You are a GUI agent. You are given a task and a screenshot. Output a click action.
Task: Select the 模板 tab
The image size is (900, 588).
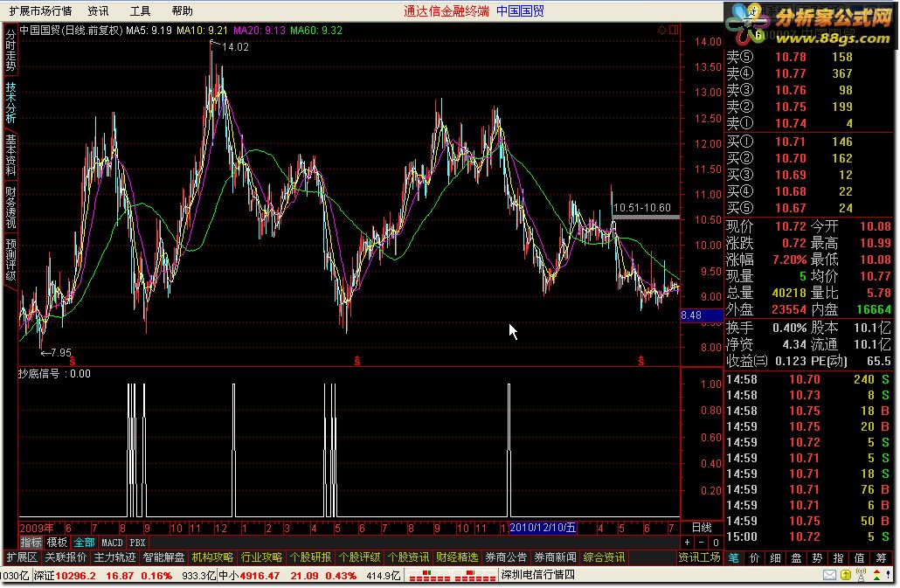(57, 542)
